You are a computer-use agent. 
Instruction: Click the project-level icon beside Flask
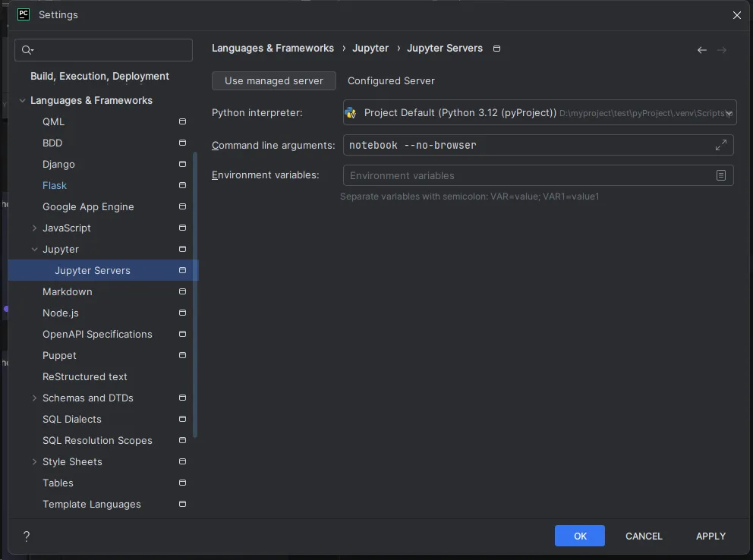click(182, 185)
